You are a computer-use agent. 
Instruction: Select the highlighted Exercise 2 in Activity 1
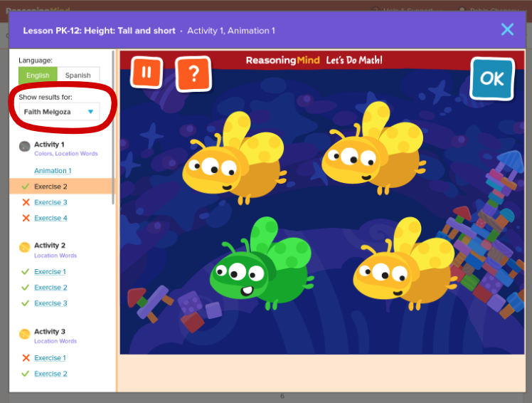coord(50,187)
